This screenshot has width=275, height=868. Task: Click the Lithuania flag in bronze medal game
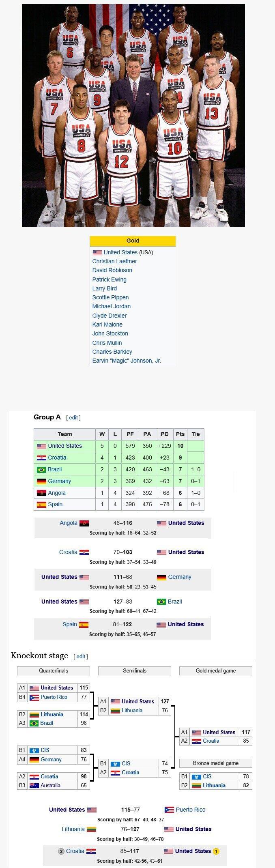[196, 785]
